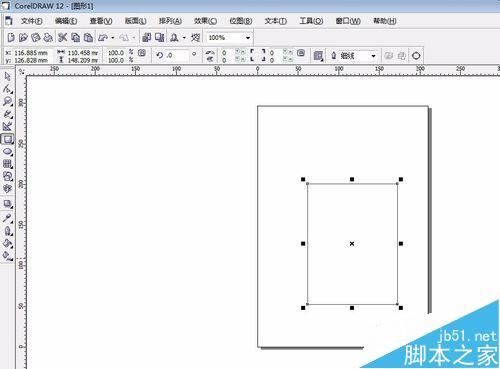Open the Outline tool flyout
Image resolution: width=500 pixels, height=369 pixels.
pos(7,231)
